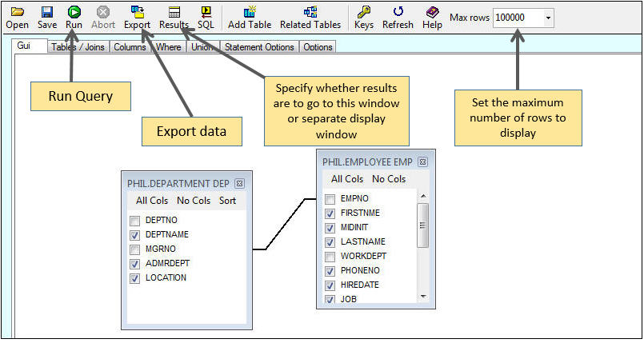The width and height of the screenshot is (644, 343).
Task: Uncheck DEPTNAME column checkbox
Action: pos(134,235)
